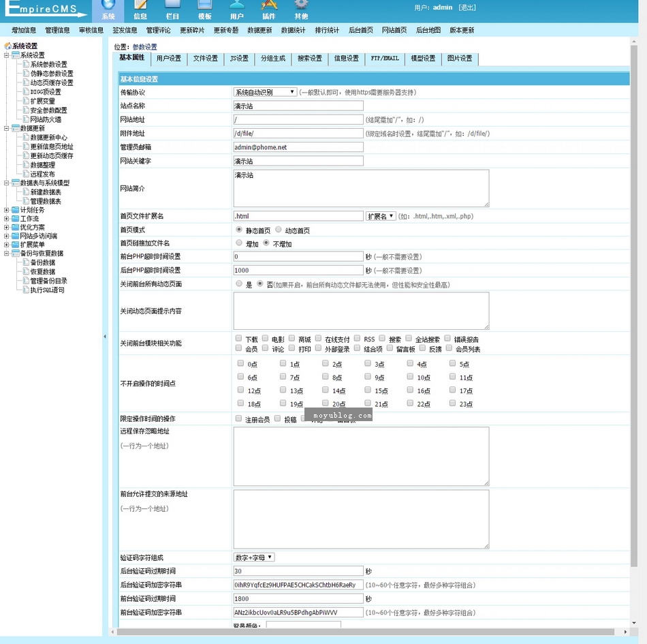Click the sidebar collapse arrow handle
This screenshot has height=644, width=647.
pos(105,337)
